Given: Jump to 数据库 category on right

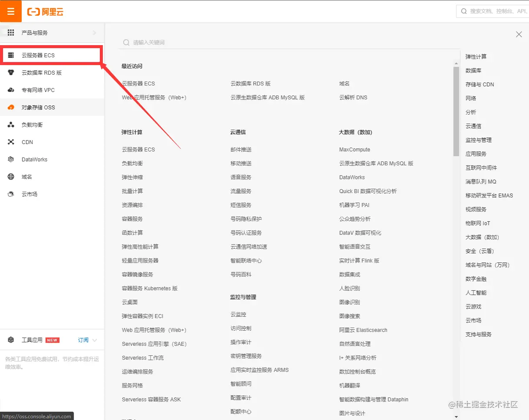Looking at the screenshot, I should tap(473, 71).
